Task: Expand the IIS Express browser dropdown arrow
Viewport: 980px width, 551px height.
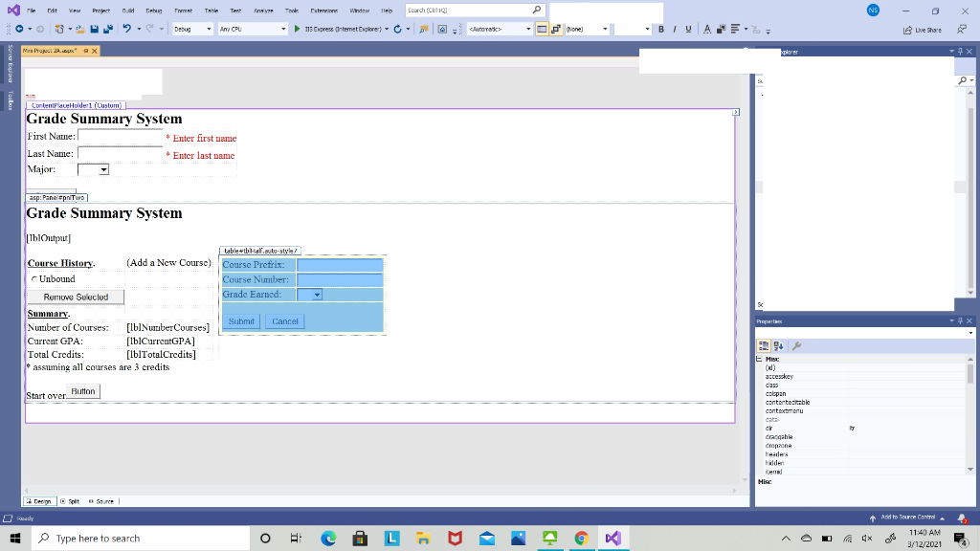Action: 387,29
